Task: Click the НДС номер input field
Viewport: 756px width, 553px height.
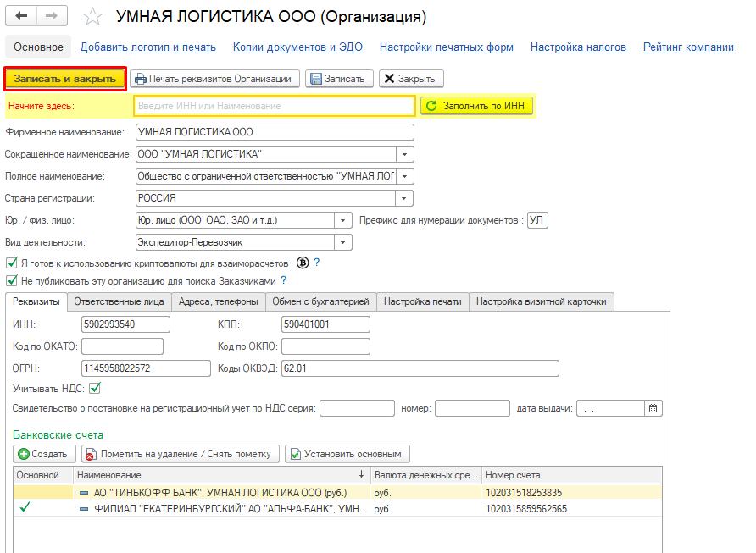Action: tap(472, 408)
